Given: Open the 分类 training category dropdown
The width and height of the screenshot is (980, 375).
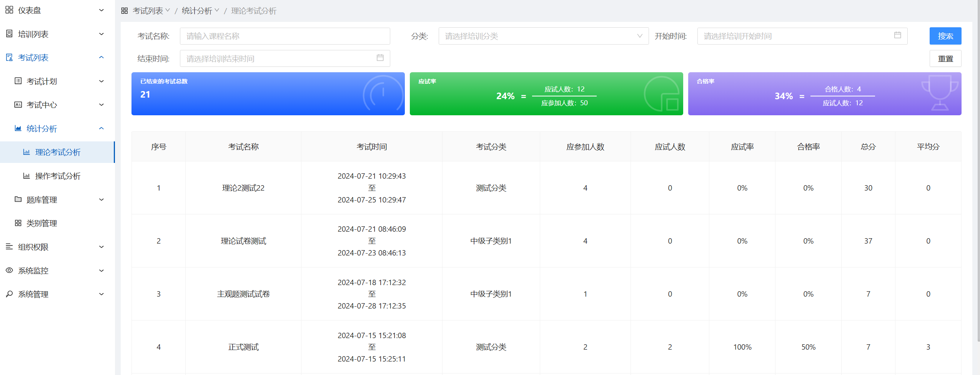Looking at the screenshot, I should (x=543, y=36).
